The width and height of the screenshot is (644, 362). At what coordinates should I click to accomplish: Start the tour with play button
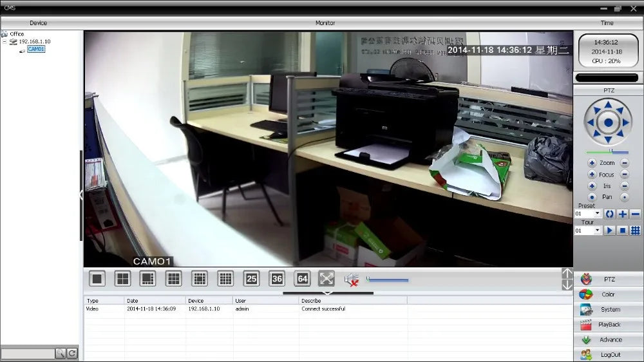click(x=609, y=230)
